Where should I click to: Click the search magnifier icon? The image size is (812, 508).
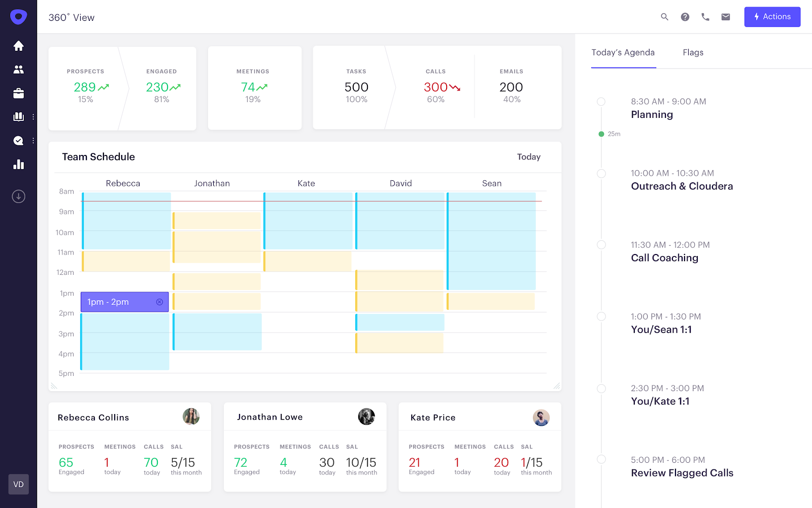(x=664, y=17)
